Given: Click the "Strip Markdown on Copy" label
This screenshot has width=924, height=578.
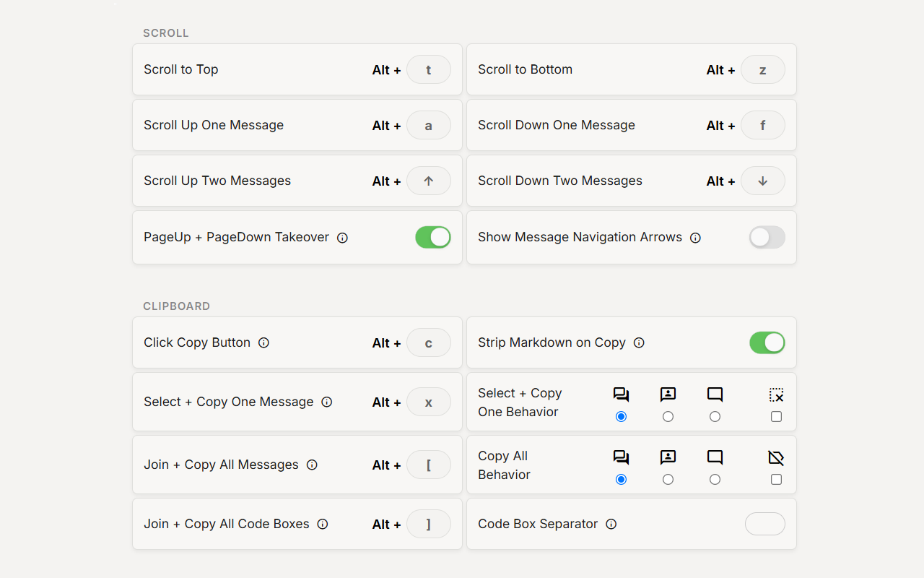Looking at the screenshot, I should (x=552, y=342).
